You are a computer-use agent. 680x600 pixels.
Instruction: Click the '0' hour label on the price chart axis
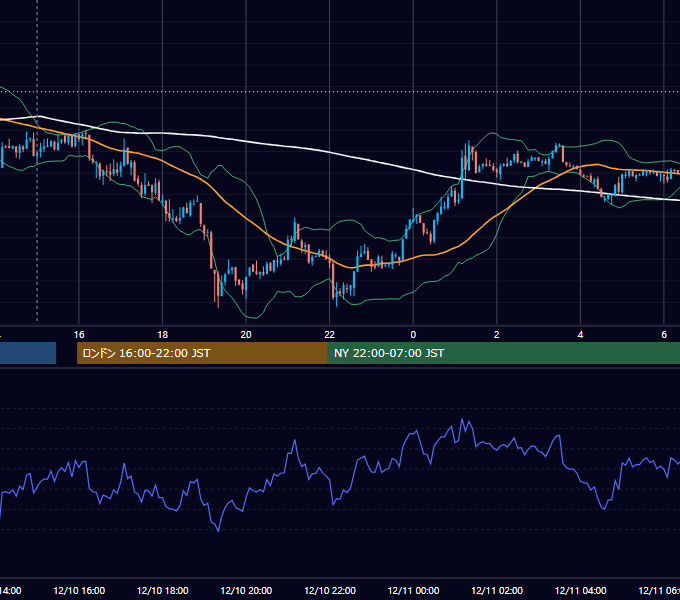413,334
